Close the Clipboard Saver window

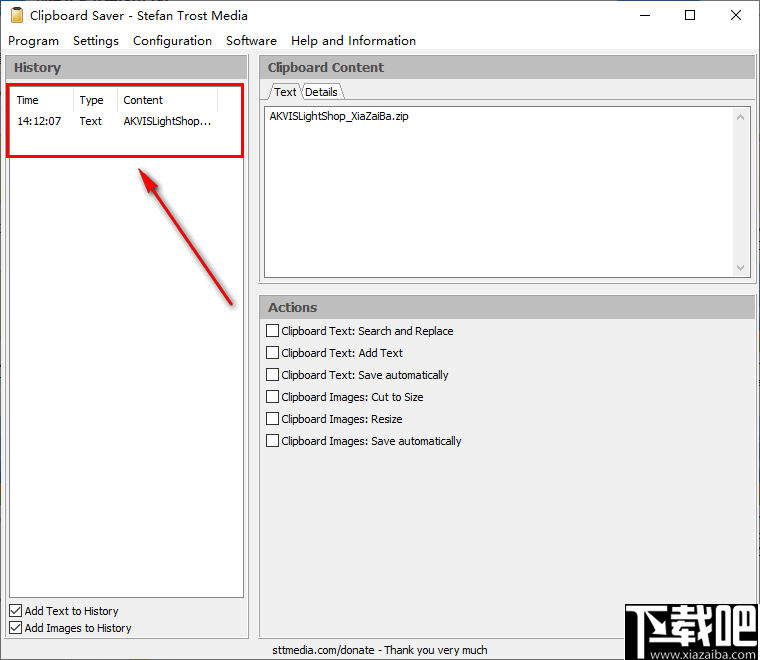tap(736, 16)
